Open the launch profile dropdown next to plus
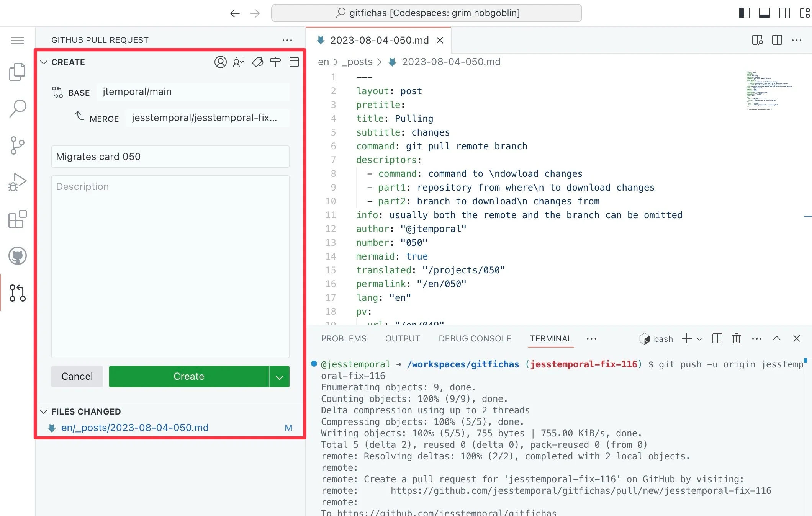Viewport: 812px width, 516px height. (700, 339)
